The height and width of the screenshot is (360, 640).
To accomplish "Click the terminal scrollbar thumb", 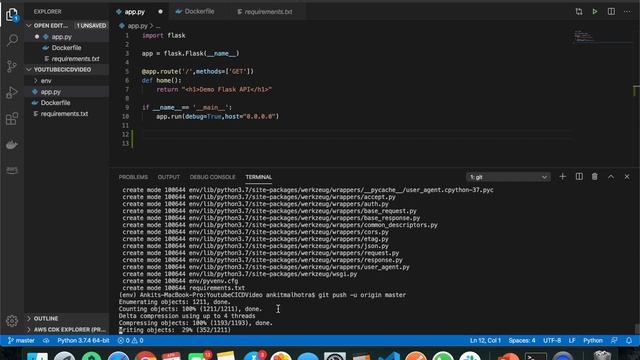I will tap(637, 329).
